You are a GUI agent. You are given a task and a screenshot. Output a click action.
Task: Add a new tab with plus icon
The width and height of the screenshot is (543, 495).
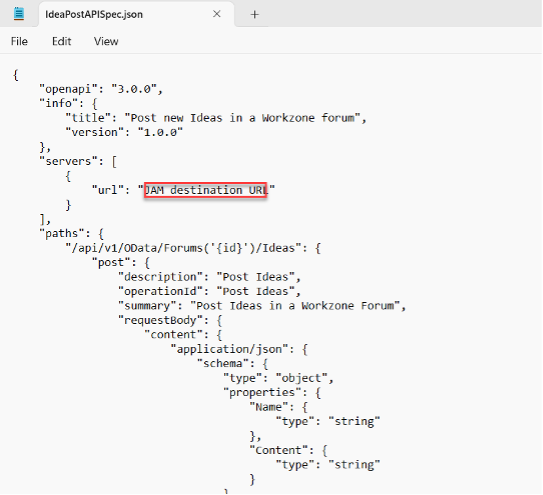tap(255, 14)
